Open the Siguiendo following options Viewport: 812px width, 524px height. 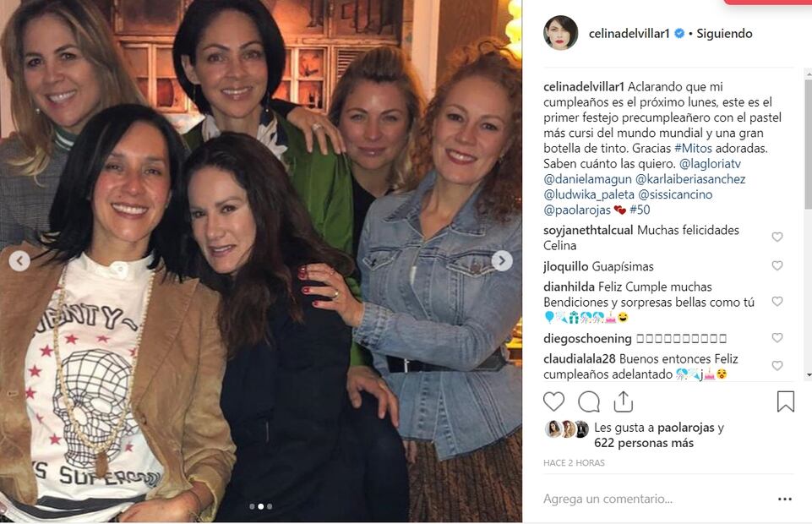click(x=724, y=34)
